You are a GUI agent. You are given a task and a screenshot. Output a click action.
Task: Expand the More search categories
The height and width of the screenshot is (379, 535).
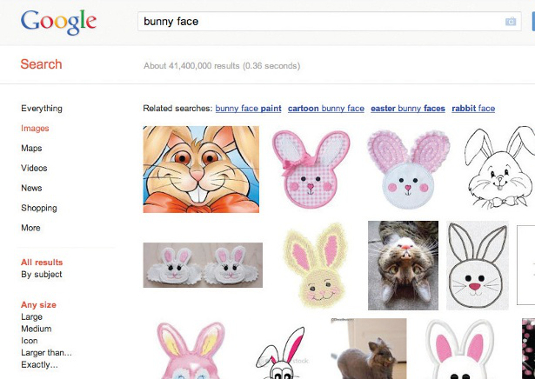click(31, 228)
